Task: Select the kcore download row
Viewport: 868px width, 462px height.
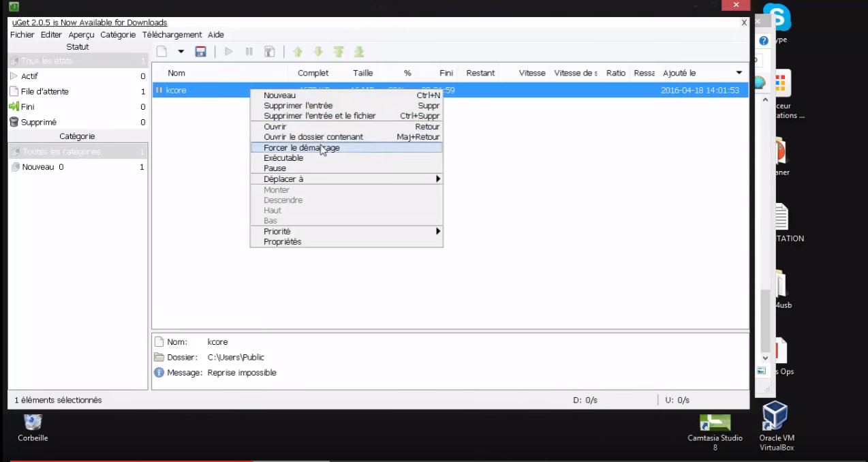Action: 450,90
